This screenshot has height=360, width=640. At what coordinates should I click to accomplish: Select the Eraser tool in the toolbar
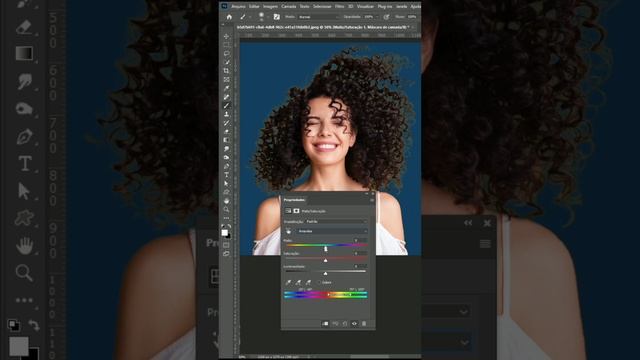(226, 131)
